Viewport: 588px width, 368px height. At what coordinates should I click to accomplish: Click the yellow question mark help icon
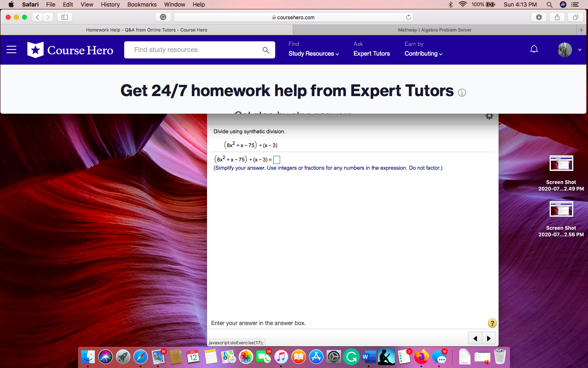[492, 323]
